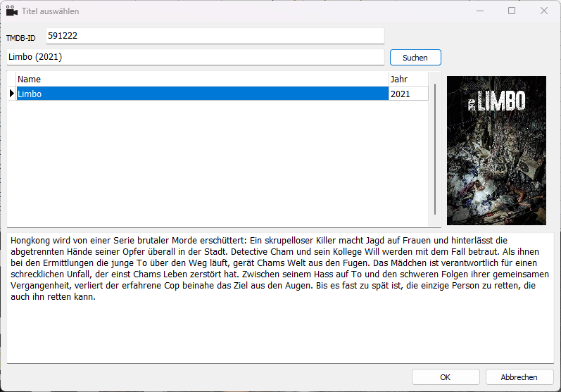Screen dimensions: 561x392
Task: Select the Limbo row in results
Action: coord(203,94)
